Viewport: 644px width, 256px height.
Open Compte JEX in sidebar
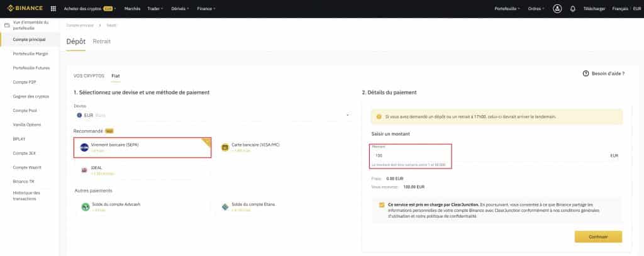pyautogui.click(x=25, y=153)
